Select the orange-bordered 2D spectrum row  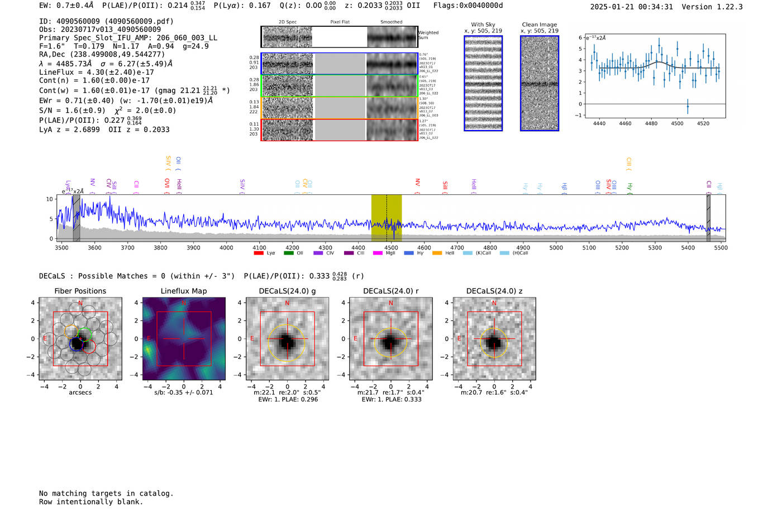340,108
